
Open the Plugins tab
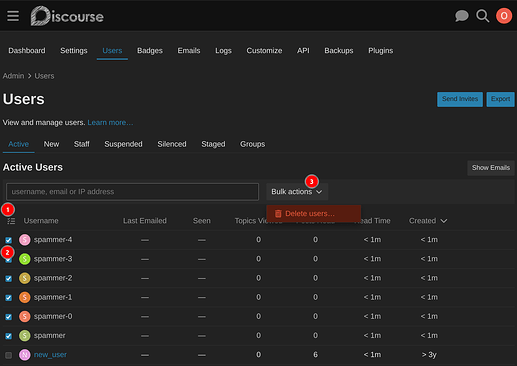pos(380,51)
